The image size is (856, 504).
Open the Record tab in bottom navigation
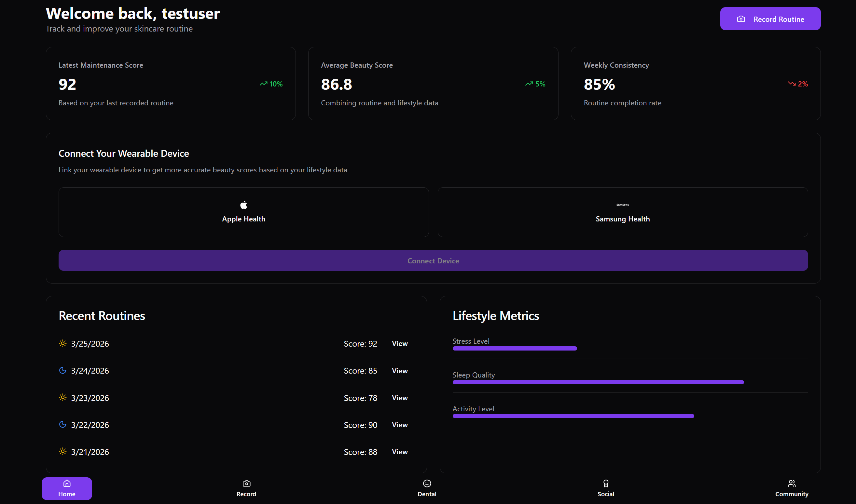tap(246, 488)
